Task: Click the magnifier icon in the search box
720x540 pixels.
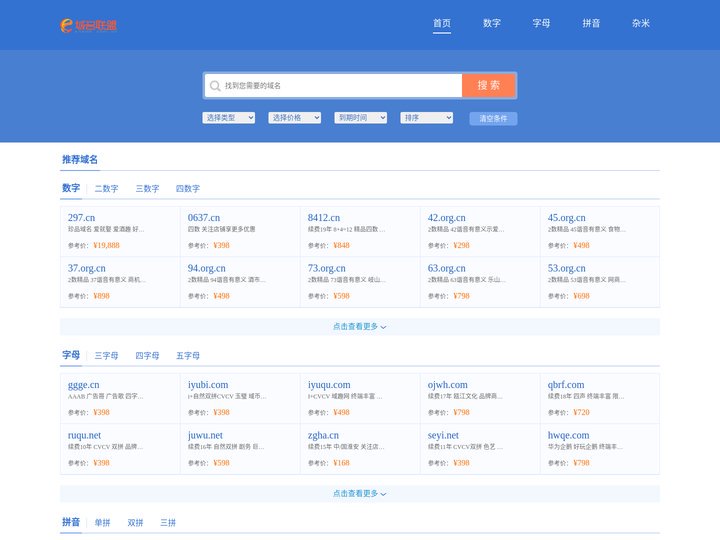Action: click(215, 86)
